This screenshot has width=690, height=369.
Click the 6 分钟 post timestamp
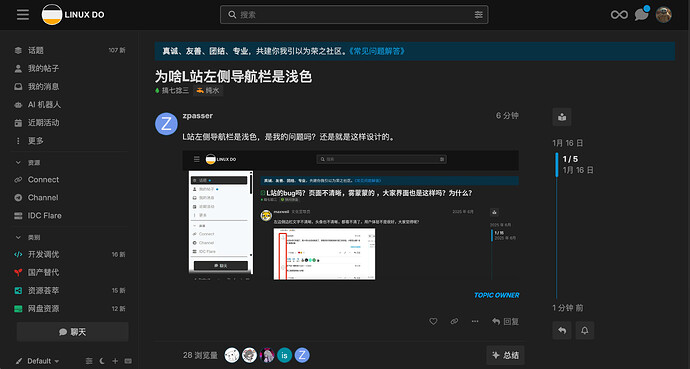tap(507, 116)
